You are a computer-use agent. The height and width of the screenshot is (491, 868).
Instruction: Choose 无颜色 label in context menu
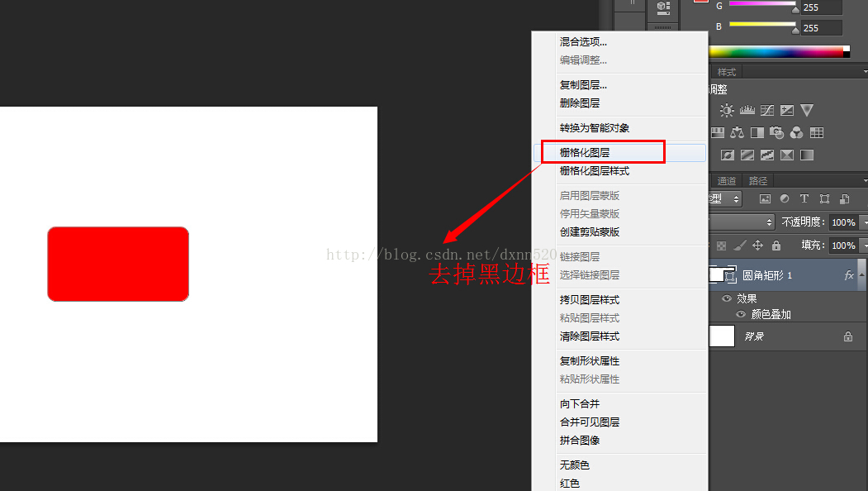[575, 465]
